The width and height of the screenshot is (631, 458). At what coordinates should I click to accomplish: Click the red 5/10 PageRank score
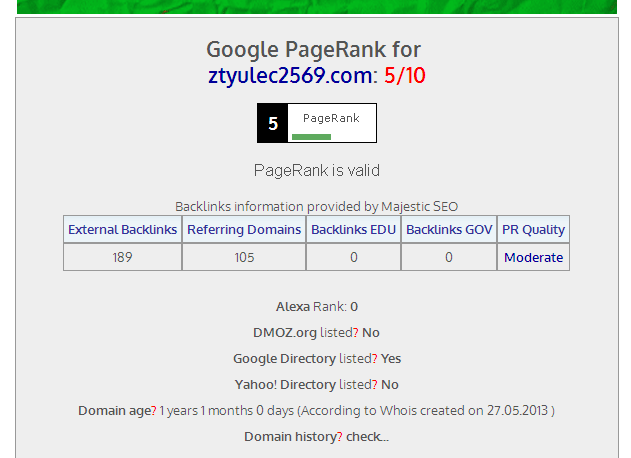(404, 76)
